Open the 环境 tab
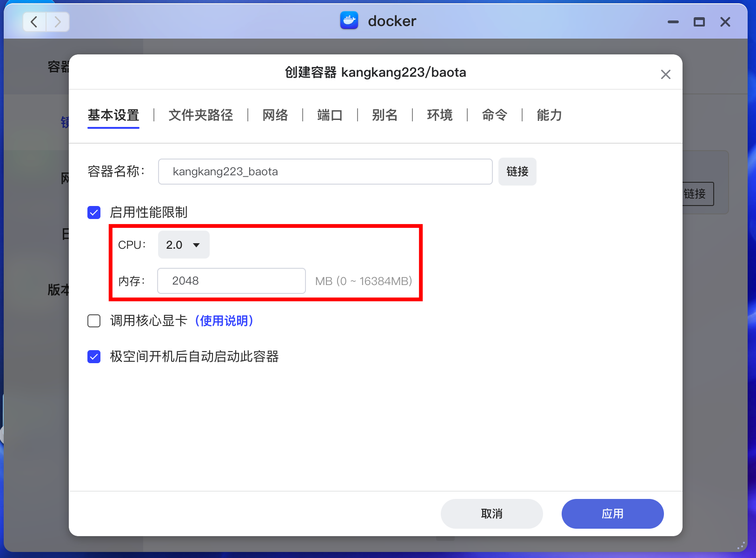Screen dimensions: 756x558 point(440,115)
